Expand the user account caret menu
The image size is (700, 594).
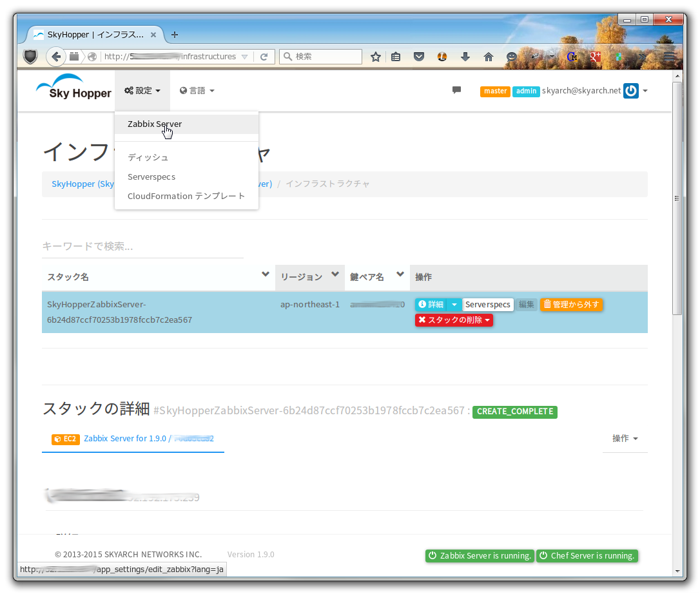click(645, 91)
